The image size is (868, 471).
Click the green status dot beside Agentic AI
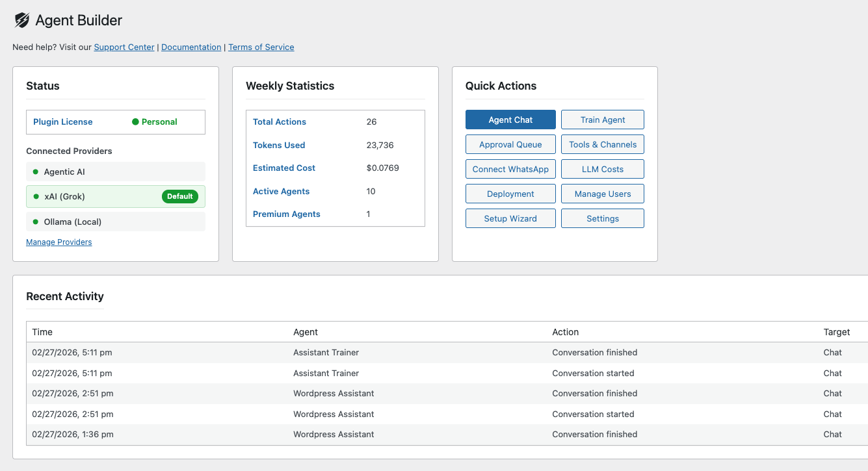pos(35,172)
